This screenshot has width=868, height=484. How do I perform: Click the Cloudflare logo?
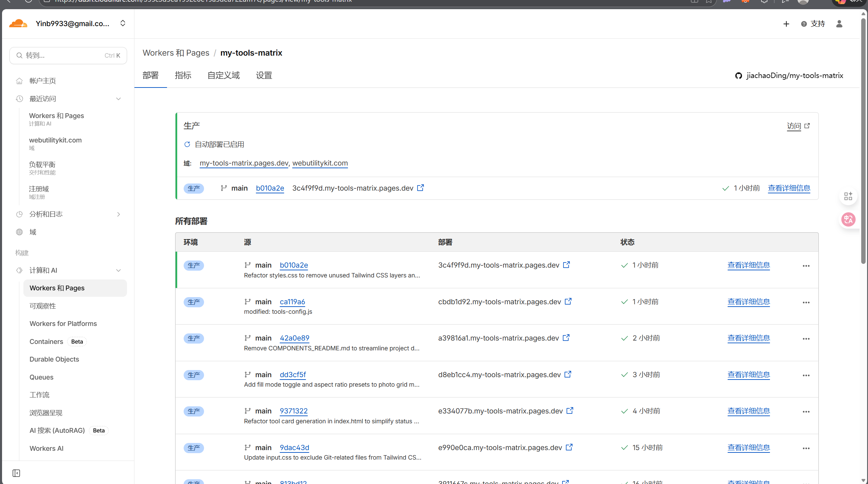pyautogui.click(x=18, y=23)
